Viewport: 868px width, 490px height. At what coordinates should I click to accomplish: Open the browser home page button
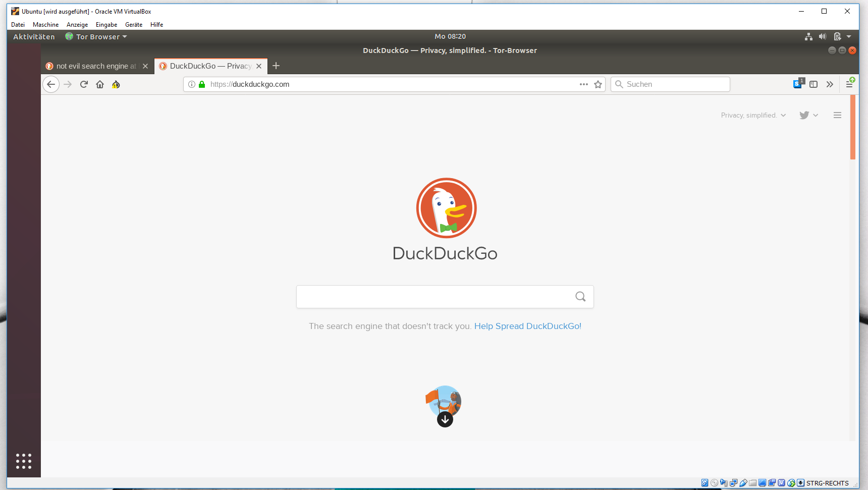pos(100,84)
